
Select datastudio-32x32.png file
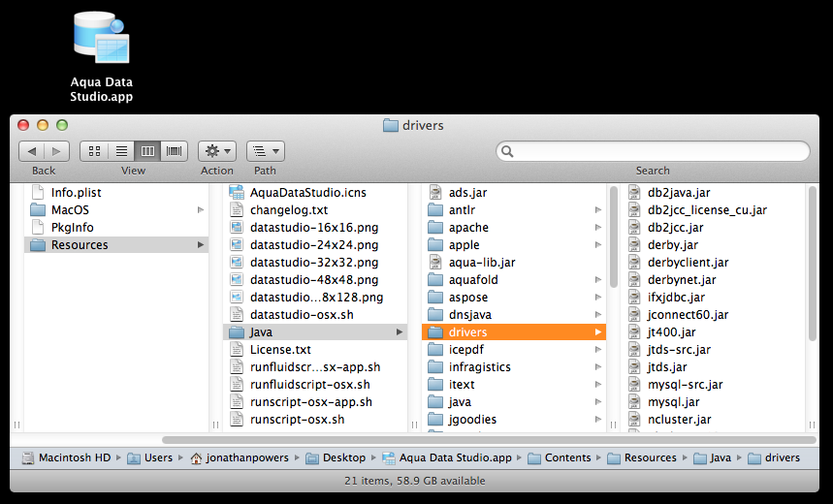pyautogui.click(x=315, y=263)
